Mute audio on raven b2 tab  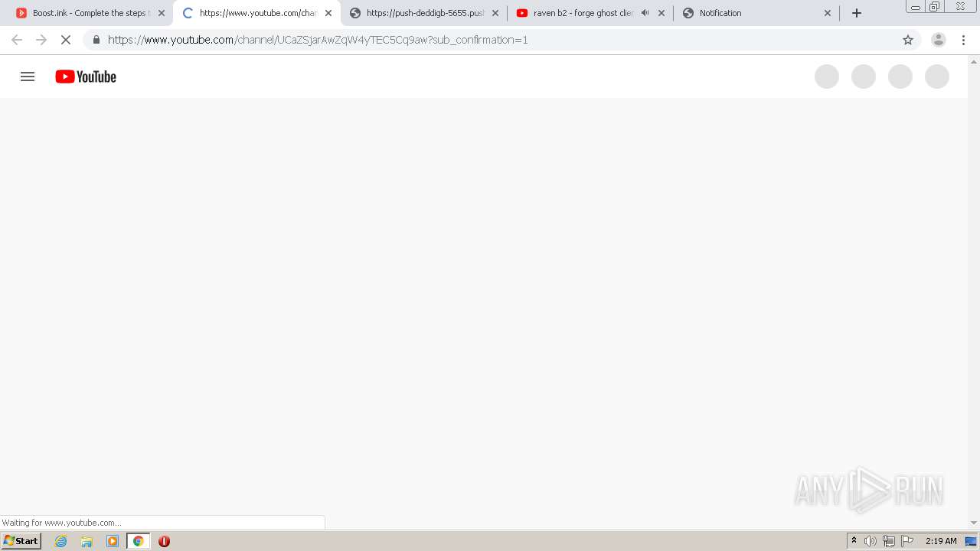645,13
